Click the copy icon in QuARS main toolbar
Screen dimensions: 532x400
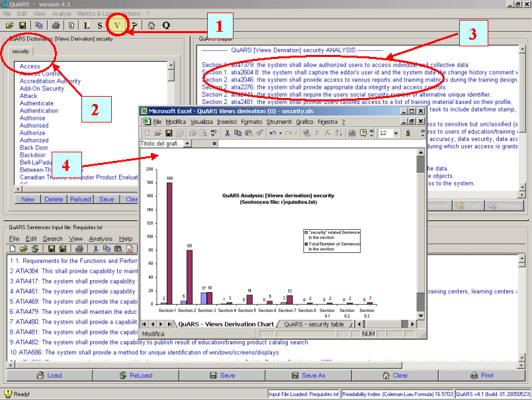coord(39,25)
